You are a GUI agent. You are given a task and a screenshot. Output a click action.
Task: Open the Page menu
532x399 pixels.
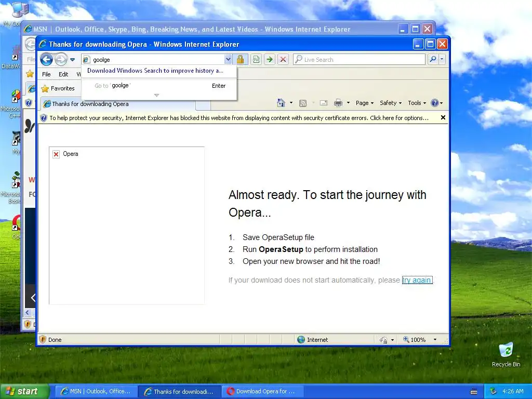(x=364, y=103)
